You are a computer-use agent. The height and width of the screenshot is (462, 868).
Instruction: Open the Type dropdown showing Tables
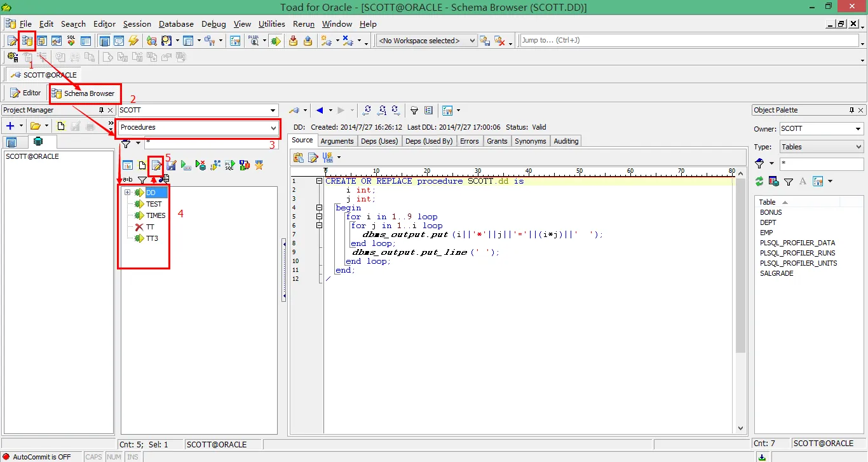point(858,147)
